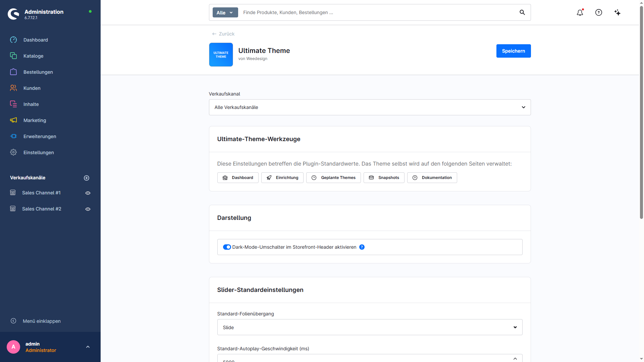Click the Erweiterungen plug icon
The width and height of the screenshot is (644, 362).
pos(13,136)
